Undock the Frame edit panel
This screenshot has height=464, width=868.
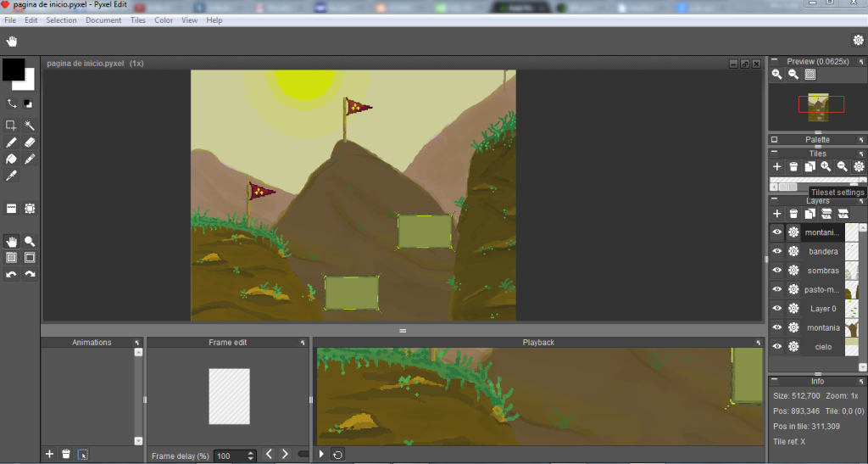pyautogui.click(x=303, y=343)
